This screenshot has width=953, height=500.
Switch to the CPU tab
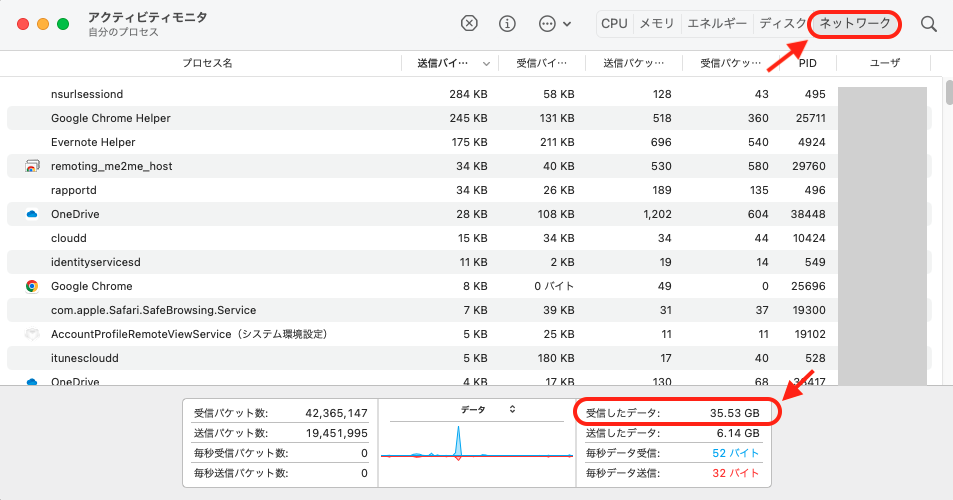[614, 24]
